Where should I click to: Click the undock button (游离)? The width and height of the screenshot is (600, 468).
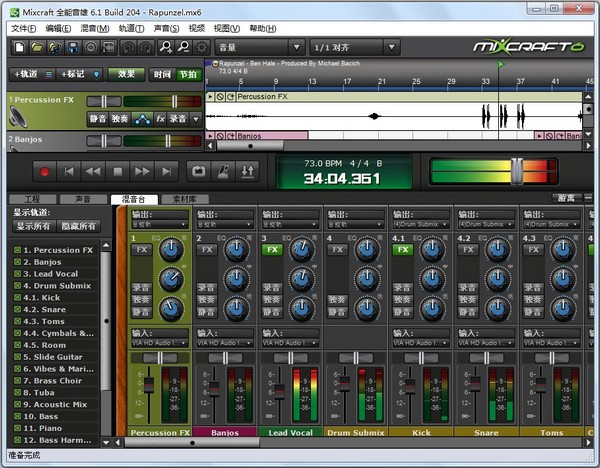click(566, 198)
